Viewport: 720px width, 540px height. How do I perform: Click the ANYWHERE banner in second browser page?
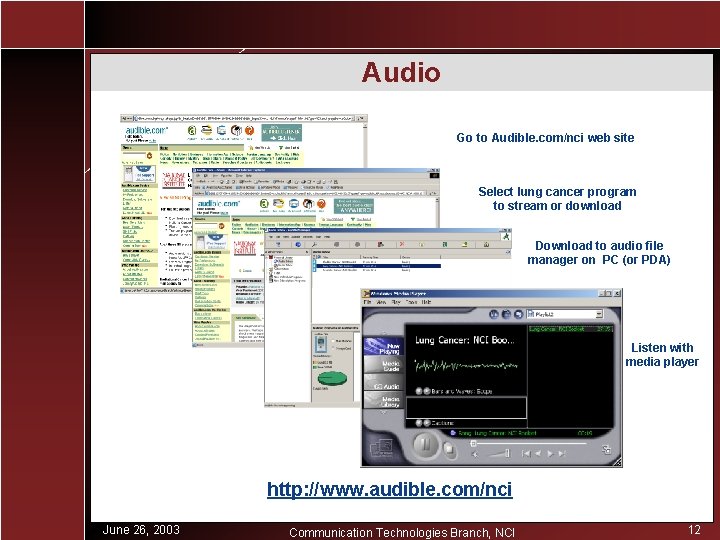pos(354,206)
